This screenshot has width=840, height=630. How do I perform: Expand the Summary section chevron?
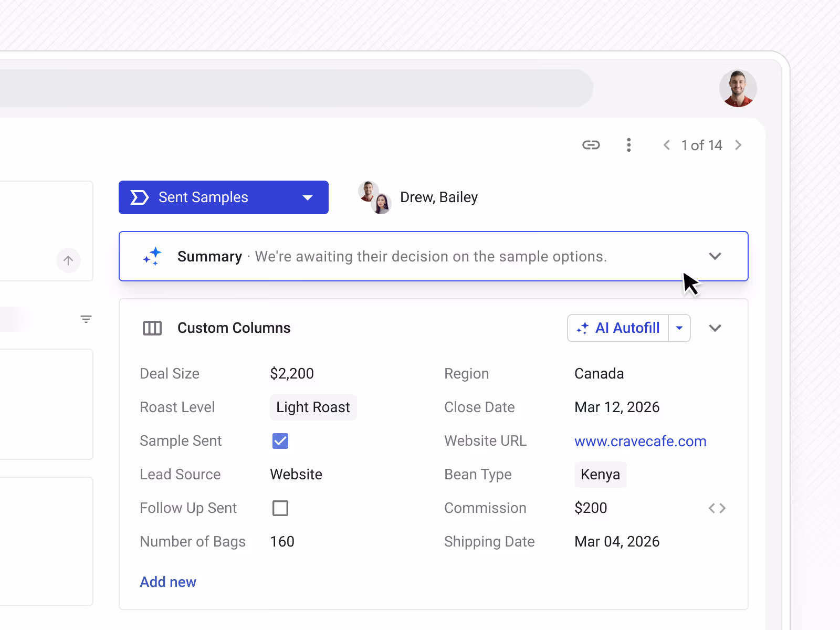click(x=715, y=256)
